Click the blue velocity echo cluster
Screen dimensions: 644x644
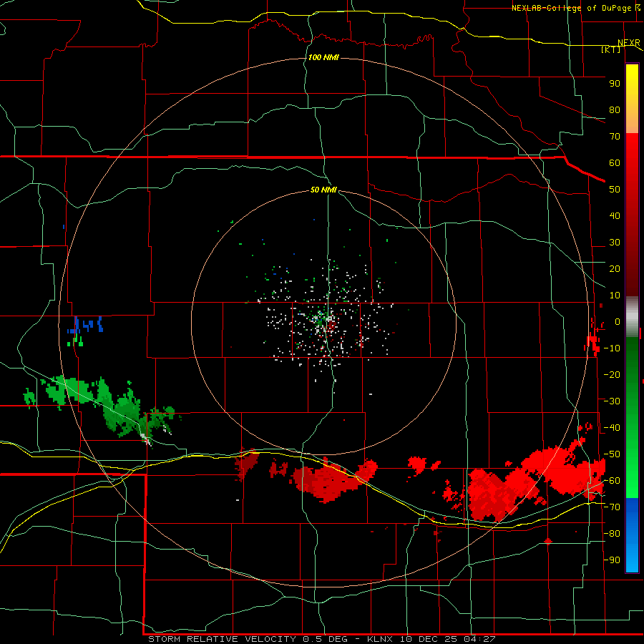click(x=85, y=325)
